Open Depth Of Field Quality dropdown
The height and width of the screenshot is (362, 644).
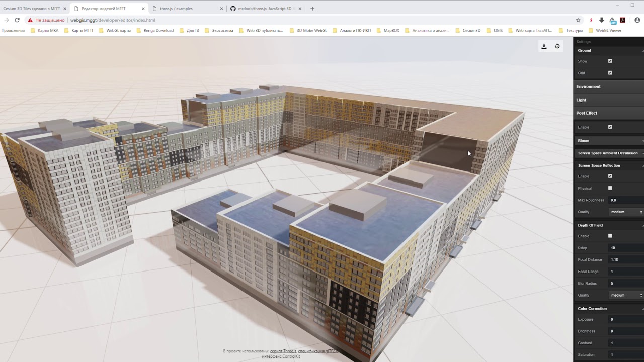coord(626,295)
